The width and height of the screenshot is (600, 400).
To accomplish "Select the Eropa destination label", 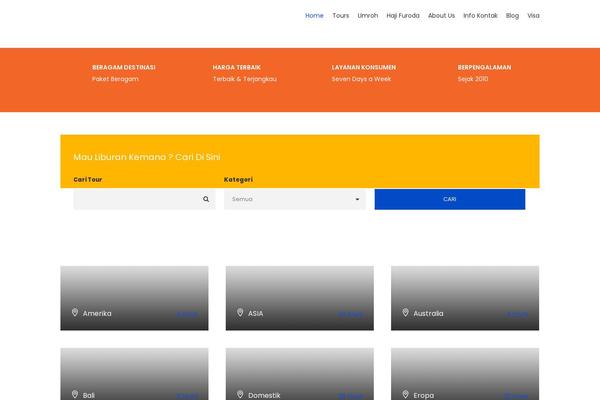I will tap(424, 395).
